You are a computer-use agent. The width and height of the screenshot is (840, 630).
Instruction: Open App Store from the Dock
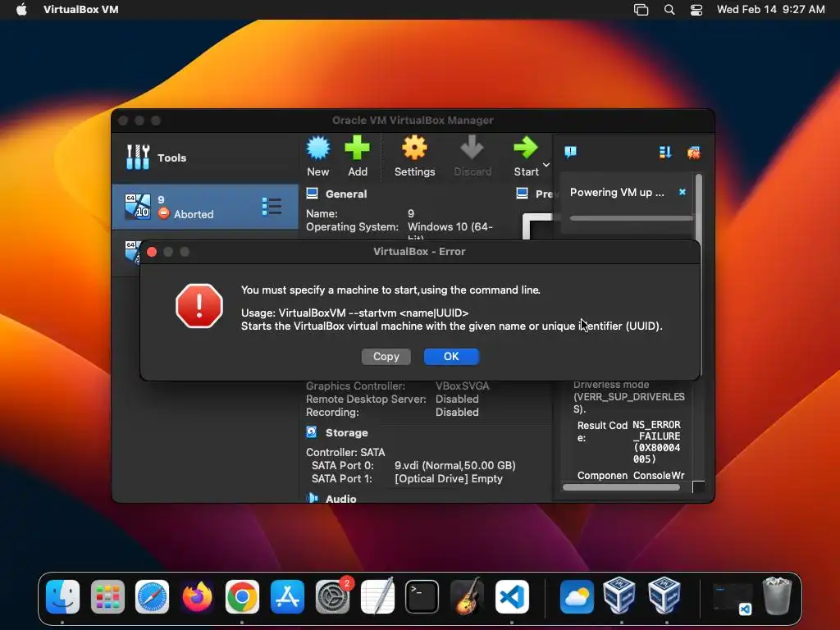coord(288,596)
